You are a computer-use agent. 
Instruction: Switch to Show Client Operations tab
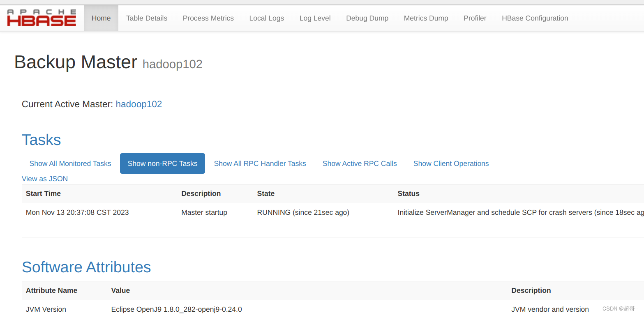pyautogui.click(x=451, y=163)
